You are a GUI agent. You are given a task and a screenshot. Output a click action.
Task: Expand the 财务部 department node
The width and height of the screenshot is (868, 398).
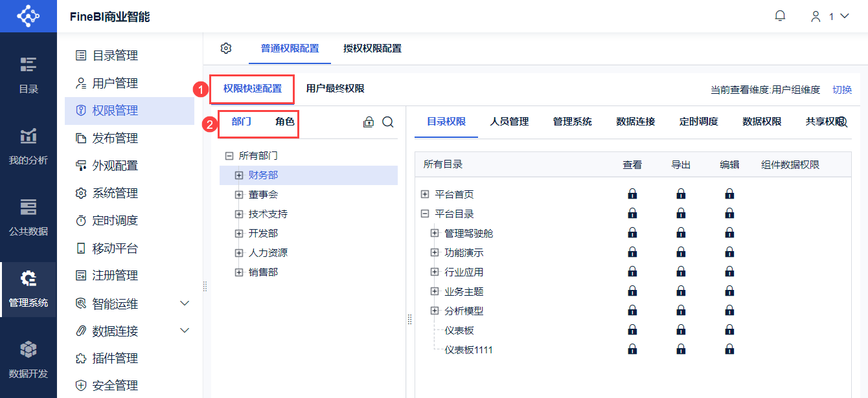(239, 175)
